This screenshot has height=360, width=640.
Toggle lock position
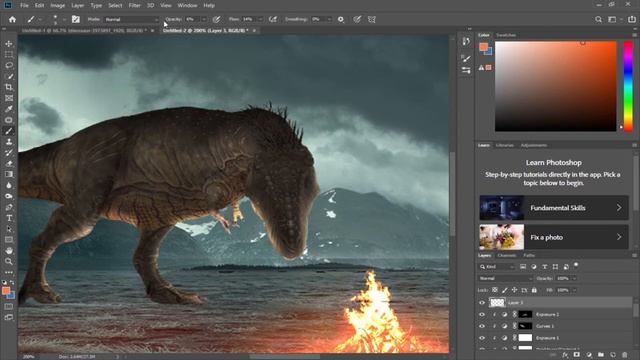(x=515, y=290)
